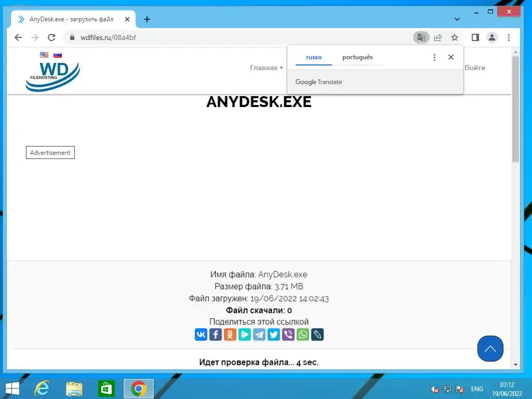Click the Google Translate label in popup
This screenshot has height=399, width=532.
coord(318,82)
